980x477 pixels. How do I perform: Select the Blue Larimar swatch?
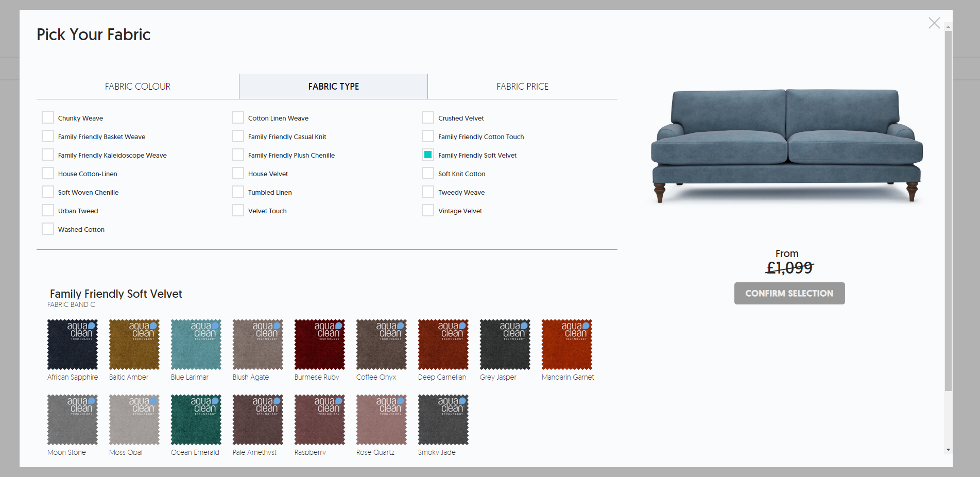pos(196,345)
